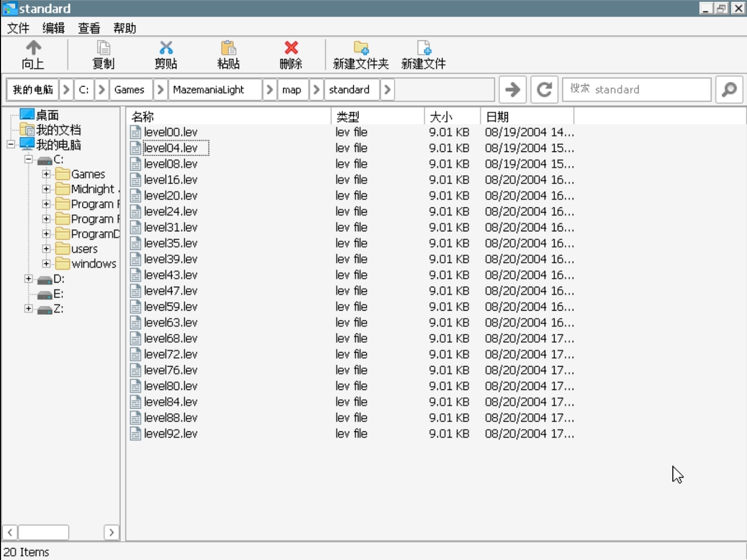Click the magnifier search button
Image resolution: width=747 pixels, height=560 pixels.
(729, 90)
